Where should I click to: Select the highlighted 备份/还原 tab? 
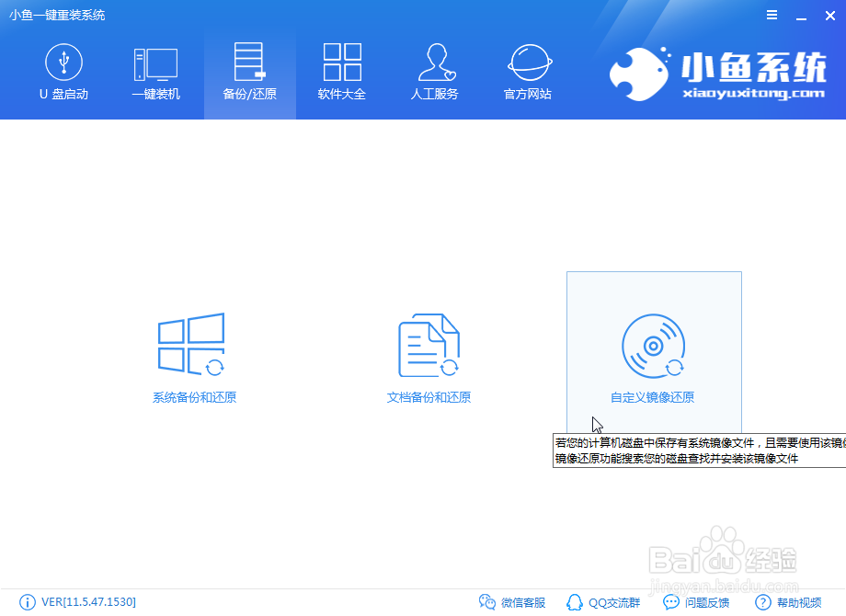248,72
